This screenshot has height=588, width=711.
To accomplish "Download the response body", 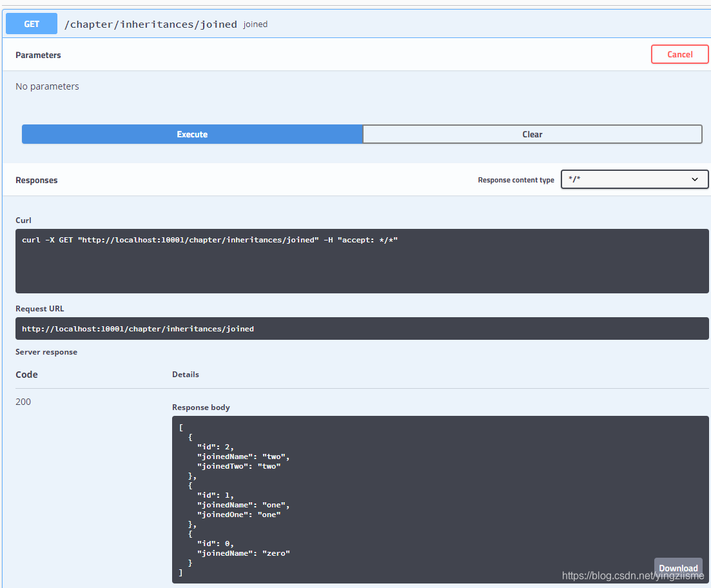I will point(678,568).
